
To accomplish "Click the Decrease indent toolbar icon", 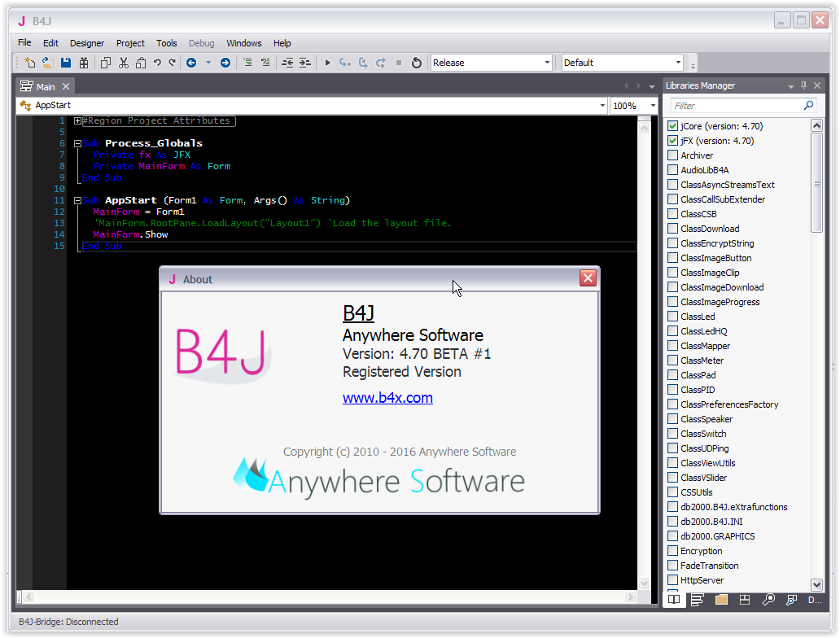I will (x=287, y=63).
